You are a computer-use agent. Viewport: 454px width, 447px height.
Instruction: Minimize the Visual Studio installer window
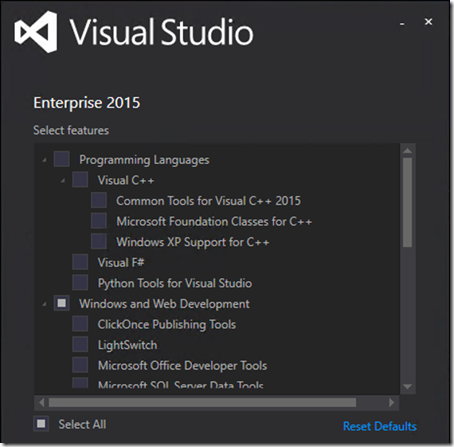point(402,24)
